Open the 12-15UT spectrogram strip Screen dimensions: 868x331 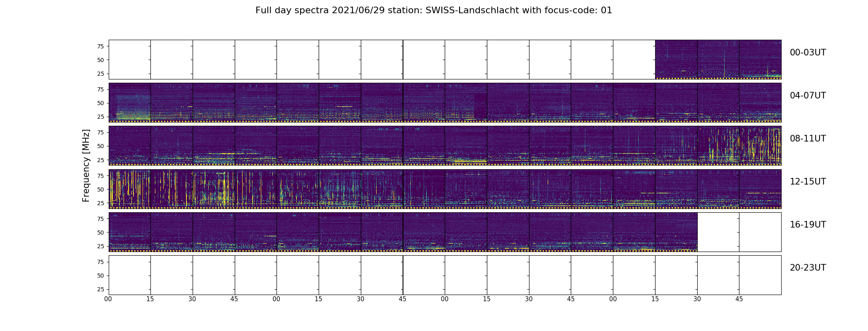tap(445, 189)
